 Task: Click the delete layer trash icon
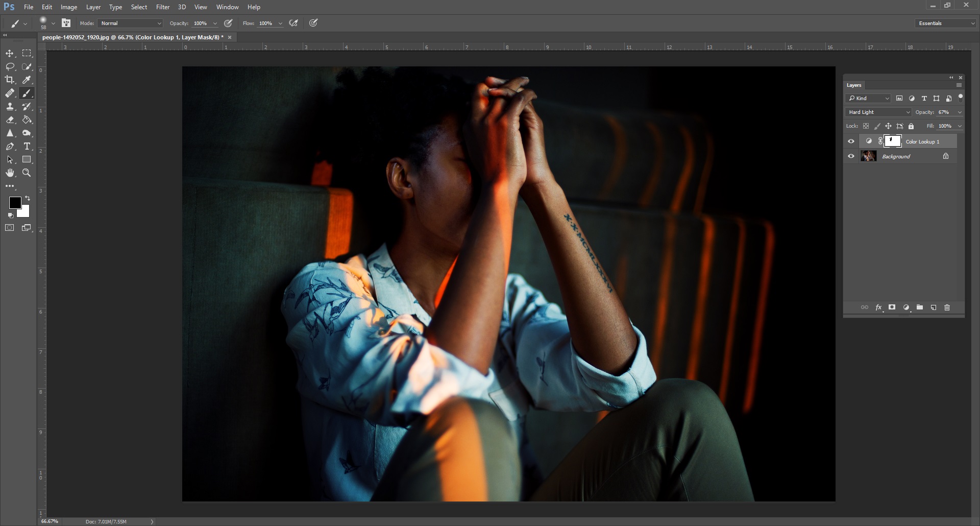point(947,307)
